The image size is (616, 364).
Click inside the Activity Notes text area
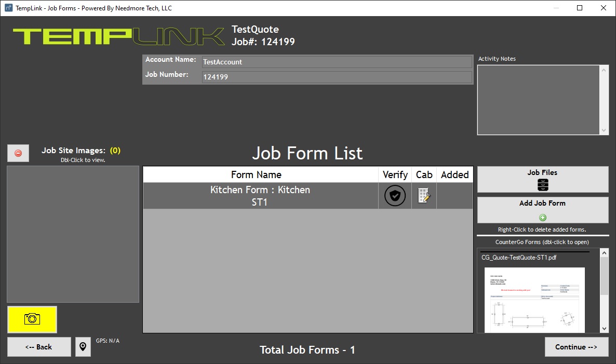coord(539,100)
